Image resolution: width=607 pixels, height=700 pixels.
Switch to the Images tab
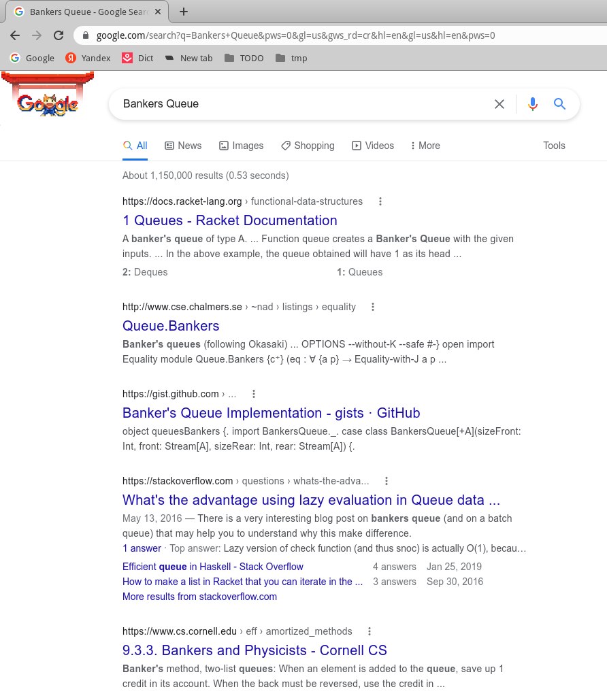coord(241,146)
